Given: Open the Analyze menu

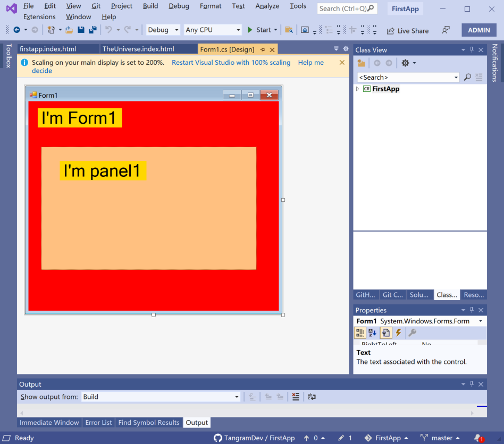Looking at the screenshot, I should (x=267, y=6).
